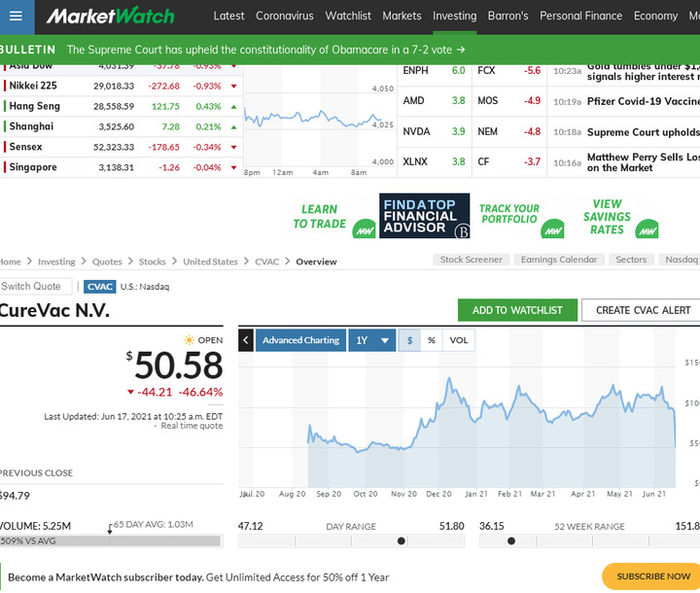Select percent chart mode

pos(432,340)
